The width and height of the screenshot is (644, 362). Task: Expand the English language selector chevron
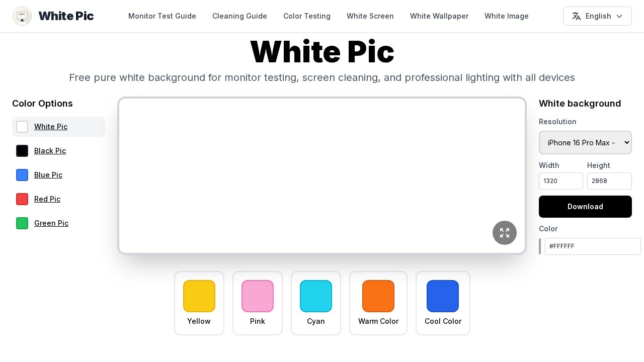(x=619, y=16)
